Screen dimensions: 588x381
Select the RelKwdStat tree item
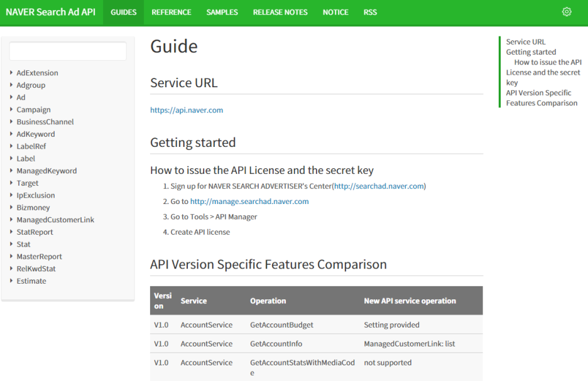pyautogui.click(x=36, y=269)
